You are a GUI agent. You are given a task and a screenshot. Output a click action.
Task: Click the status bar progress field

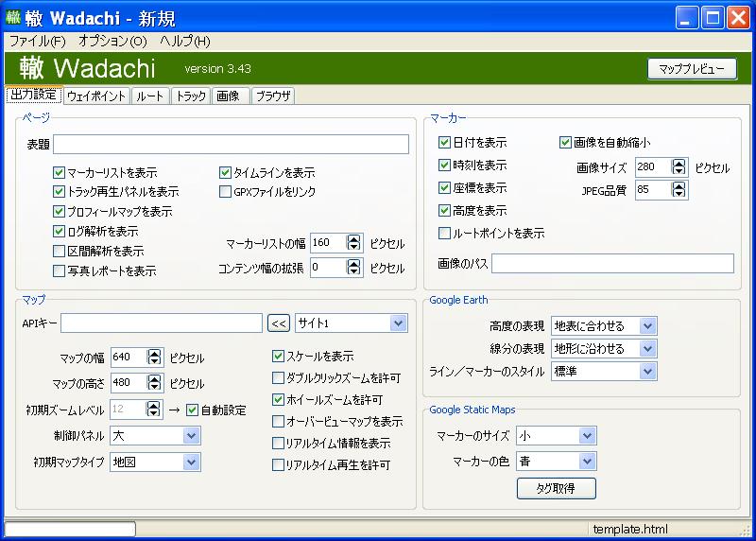[70, 529]
